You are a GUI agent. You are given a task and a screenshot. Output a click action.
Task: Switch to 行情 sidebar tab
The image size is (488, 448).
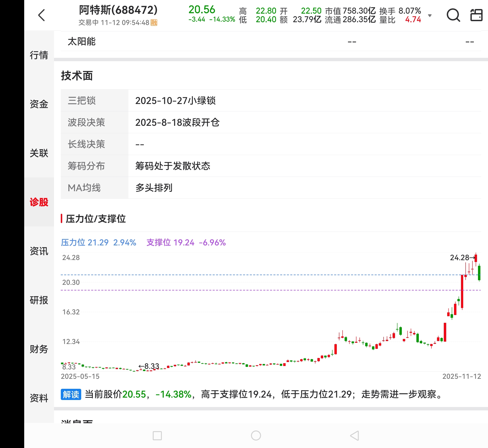[x=39, y=55]
